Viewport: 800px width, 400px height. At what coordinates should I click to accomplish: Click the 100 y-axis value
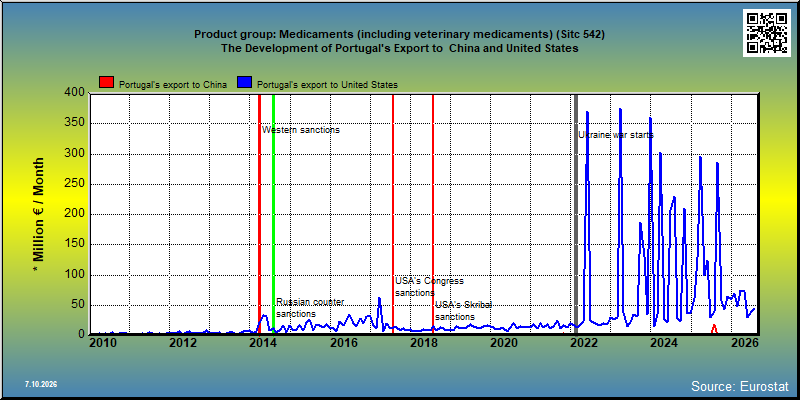click(x=75, y=276)
